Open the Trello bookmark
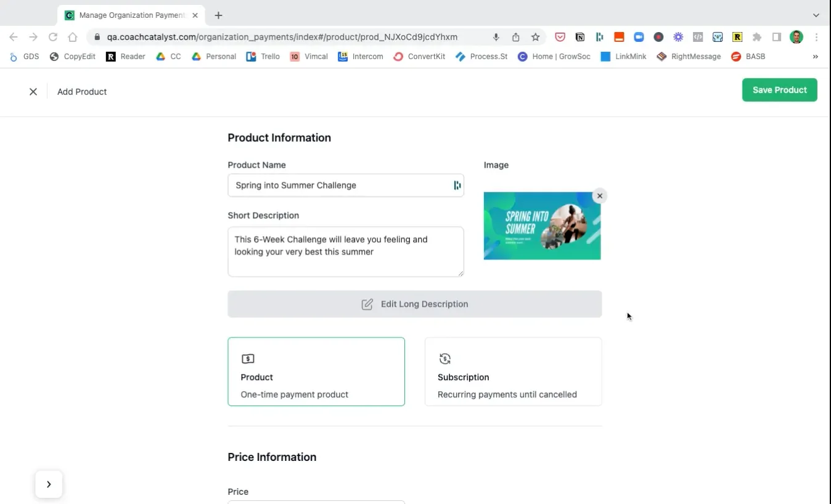831x504 pixels. [263, 57]
